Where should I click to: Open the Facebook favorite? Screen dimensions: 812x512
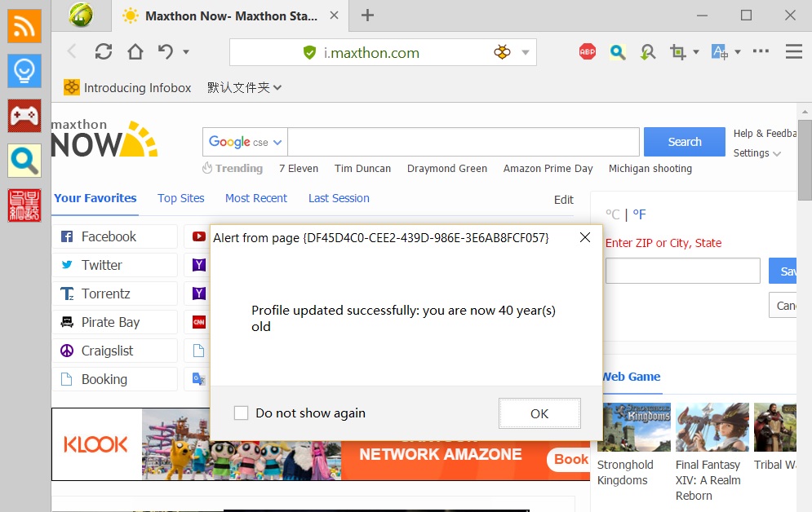pos(114,236)
